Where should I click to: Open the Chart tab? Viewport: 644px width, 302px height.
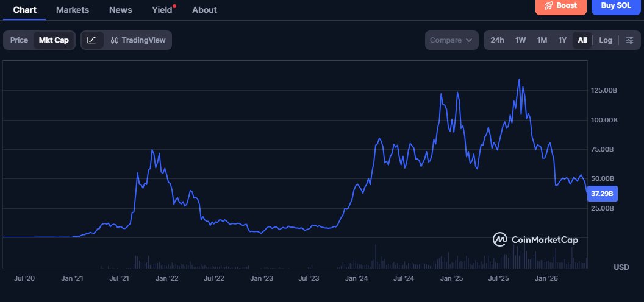point(24,10)
